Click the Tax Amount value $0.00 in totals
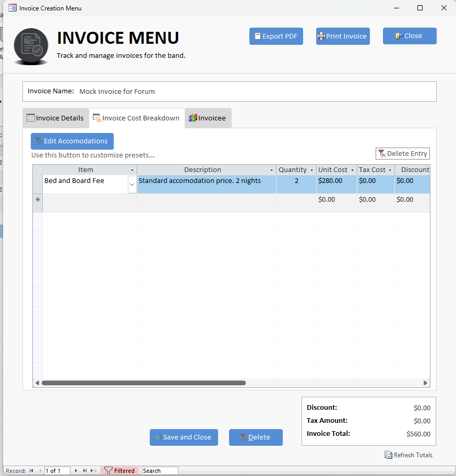Image resolution: width=456 pixels, height=476 pixels. click(x=422, y=421)
